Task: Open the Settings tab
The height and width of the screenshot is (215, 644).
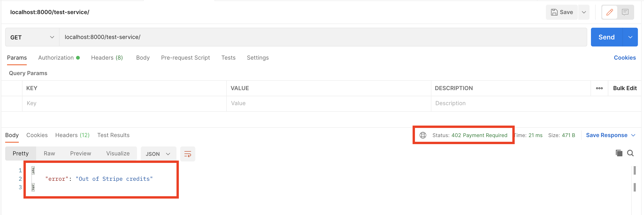Action: [257, 58]
